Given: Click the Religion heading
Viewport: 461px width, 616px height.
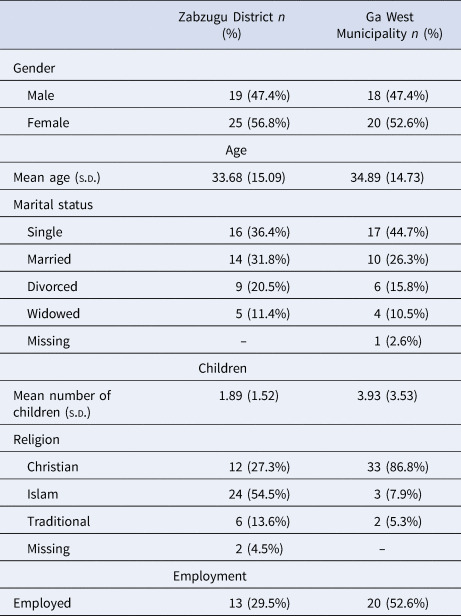Looking at the screenshot, I should pyautogui.click(x=36, y=439).
